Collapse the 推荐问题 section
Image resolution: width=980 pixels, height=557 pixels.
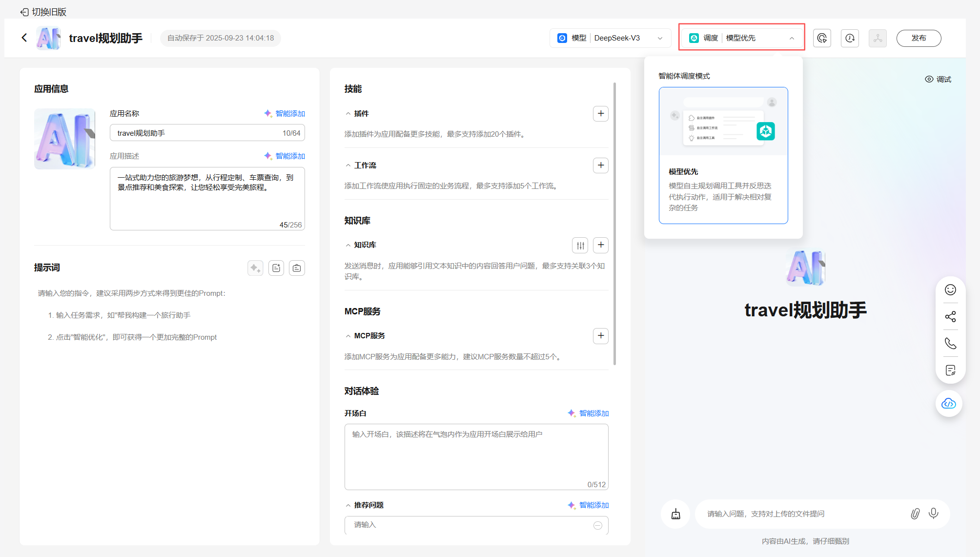[x=348, y=505]
